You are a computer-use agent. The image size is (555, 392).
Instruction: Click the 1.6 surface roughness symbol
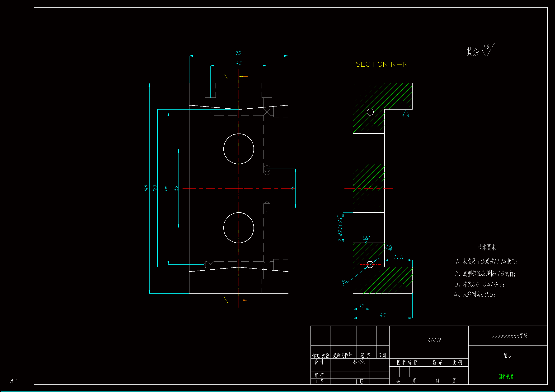click(x=487, y=50)
